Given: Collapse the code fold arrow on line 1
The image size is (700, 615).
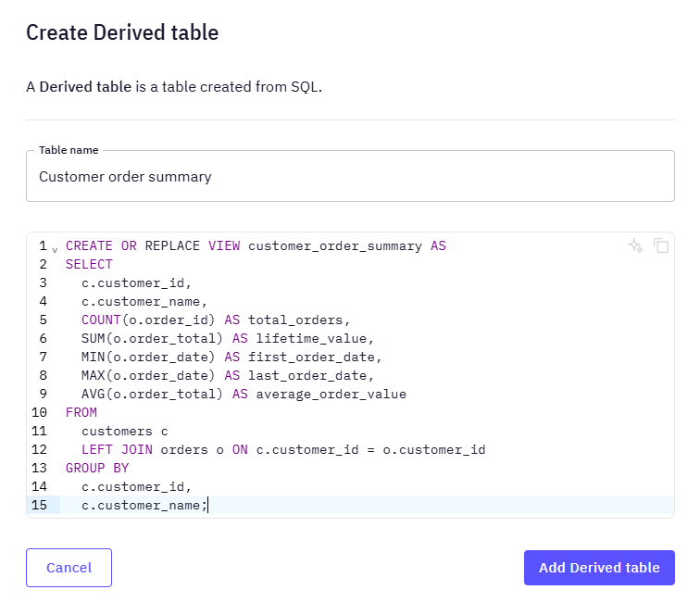Looking at the screenshot, I should coord(55,250).
